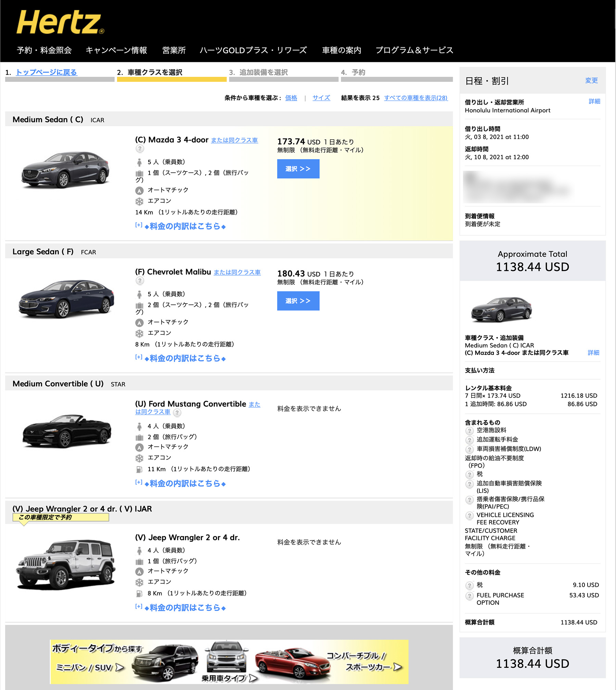Click luggage icon in Chevrolet Malibu row
Screen dimensions: 616x690
click(139, 305)
